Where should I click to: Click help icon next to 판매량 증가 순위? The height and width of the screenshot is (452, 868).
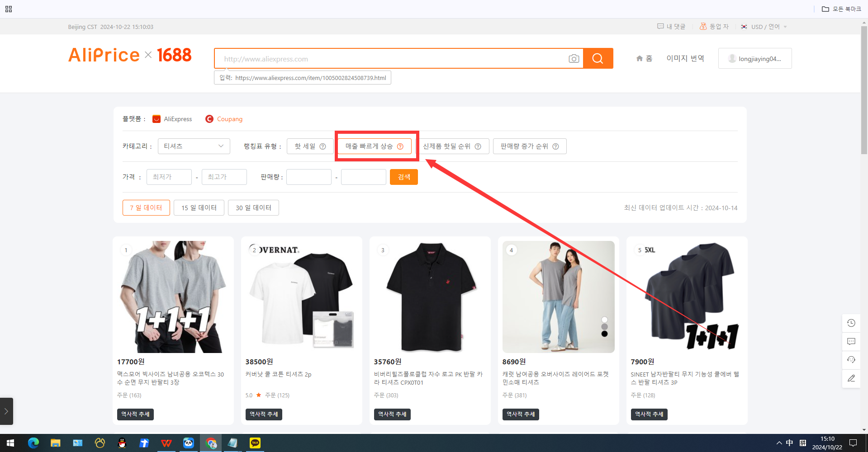coord(556,146)
